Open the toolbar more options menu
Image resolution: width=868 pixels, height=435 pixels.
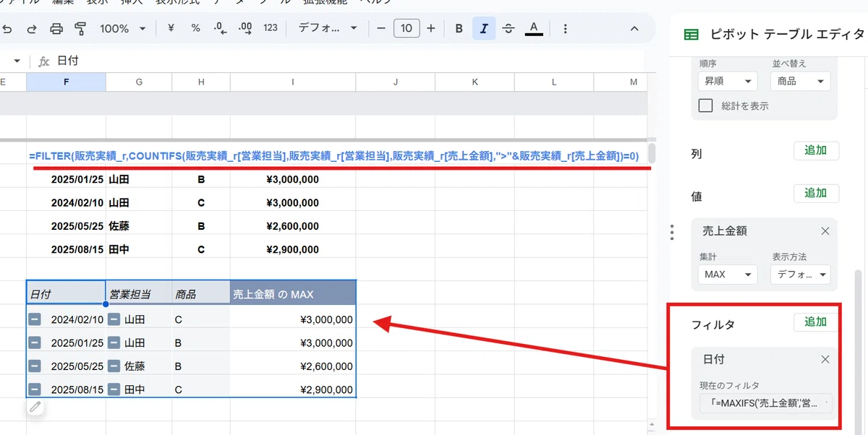(x=565, y=28)
